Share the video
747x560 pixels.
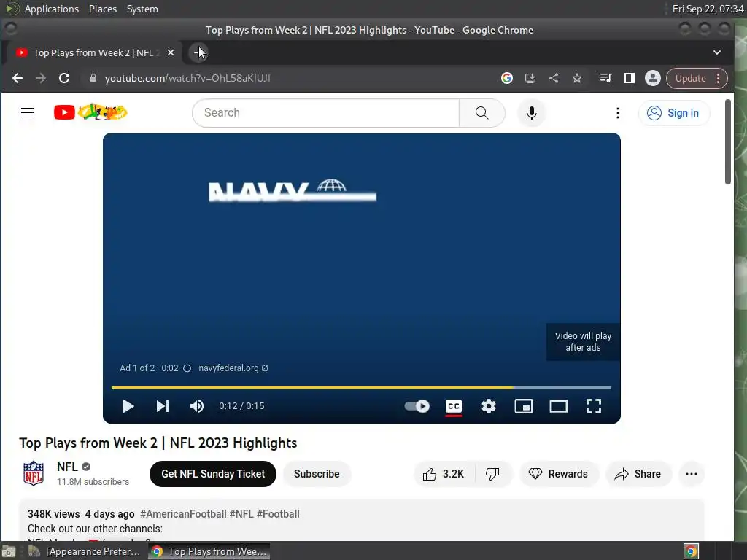tap(638, 474)
